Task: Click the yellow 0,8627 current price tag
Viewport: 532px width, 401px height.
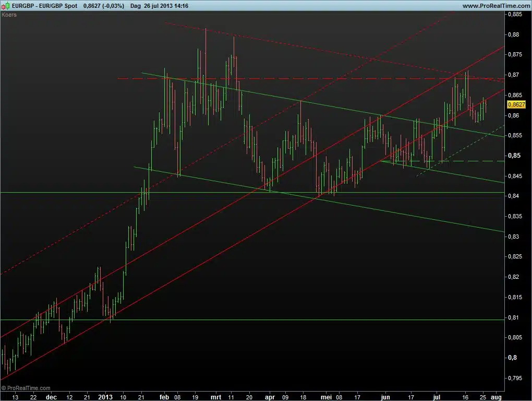Action: tap(515, 104)
